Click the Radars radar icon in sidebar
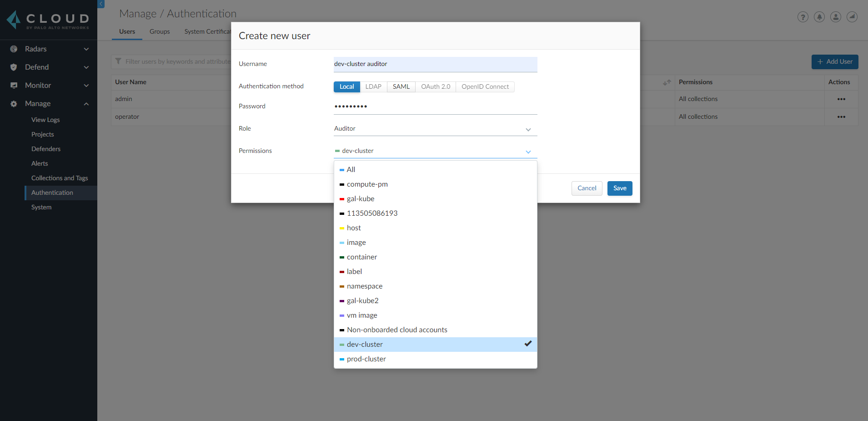Viewport: 868px width, 421px height. click(14, 49)
